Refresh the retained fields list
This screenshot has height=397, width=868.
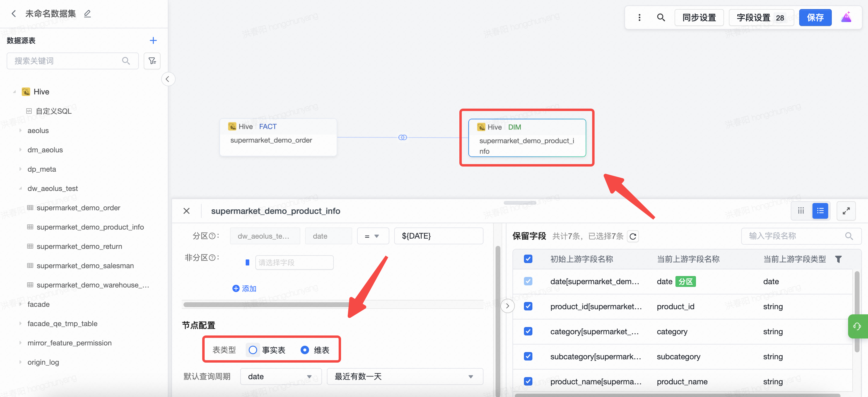point(633,237)
